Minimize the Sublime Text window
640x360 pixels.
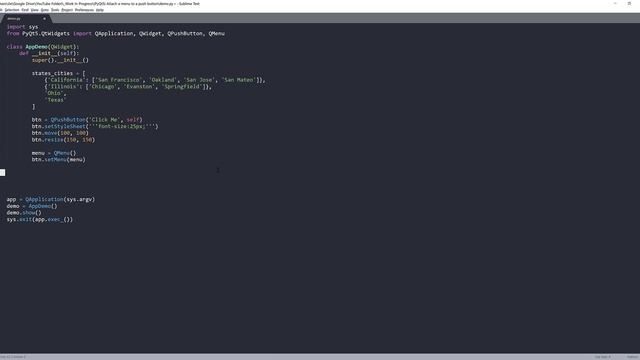(615, 3)
